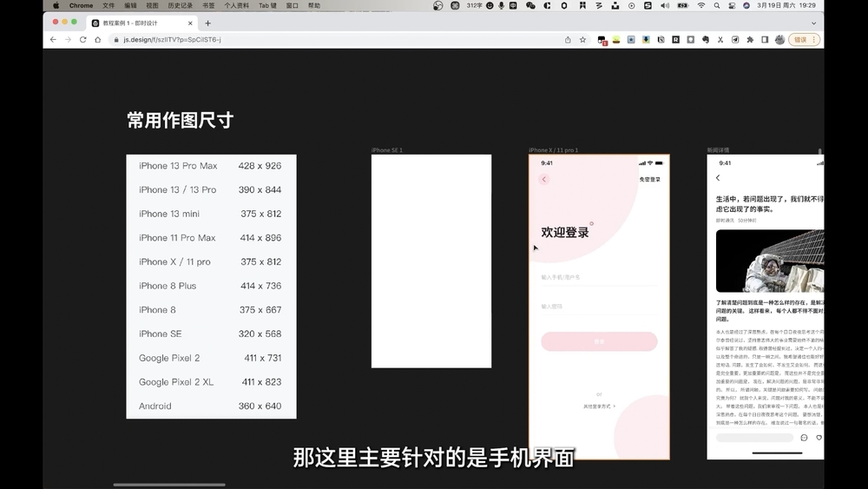Click the scissors-like X extension icon
The width and height of the screenshot is (868, 489).
[x=720, y=40]
